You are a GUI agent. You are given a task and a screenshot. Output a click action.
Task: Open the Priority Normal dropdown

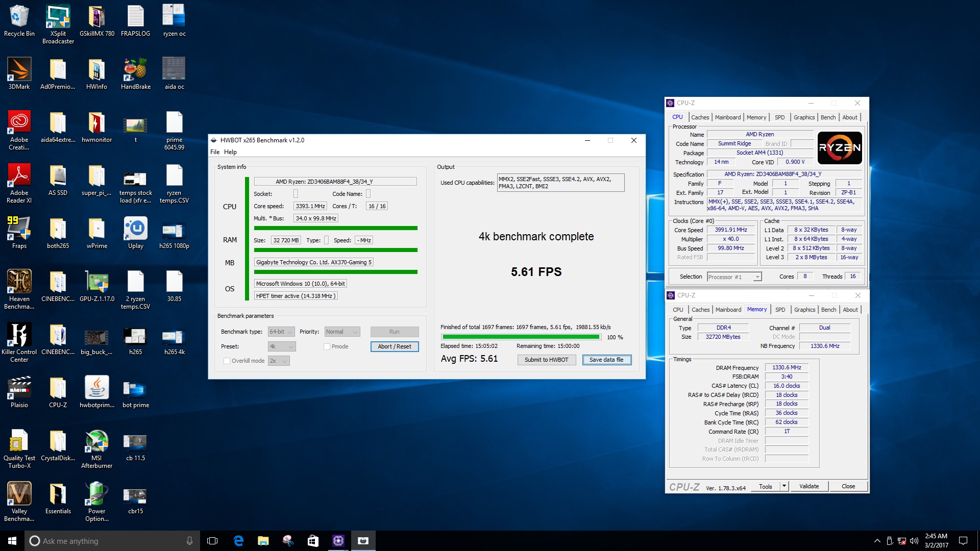click(x=342, y=332)
